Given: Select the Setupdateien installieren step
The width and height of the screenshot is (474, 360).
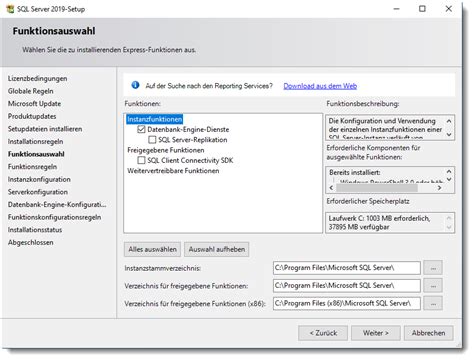Looking at the screenshot, I should 45,129.
